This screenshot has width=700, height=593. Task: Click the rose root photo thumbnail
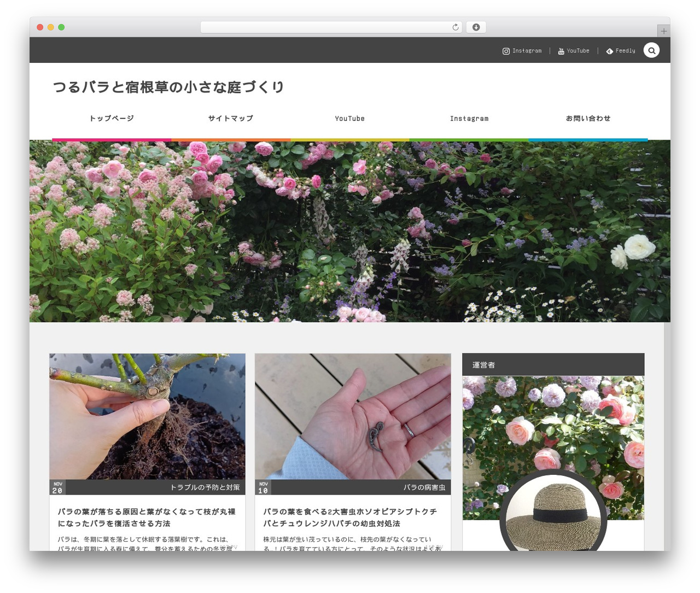pos(147,416)
